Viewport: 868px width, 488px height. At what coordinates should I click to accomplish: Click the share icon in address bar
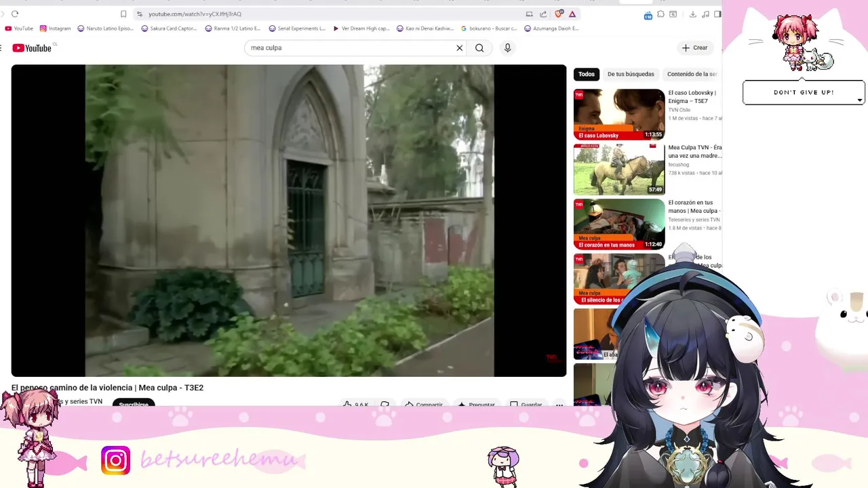click(543, 14)
